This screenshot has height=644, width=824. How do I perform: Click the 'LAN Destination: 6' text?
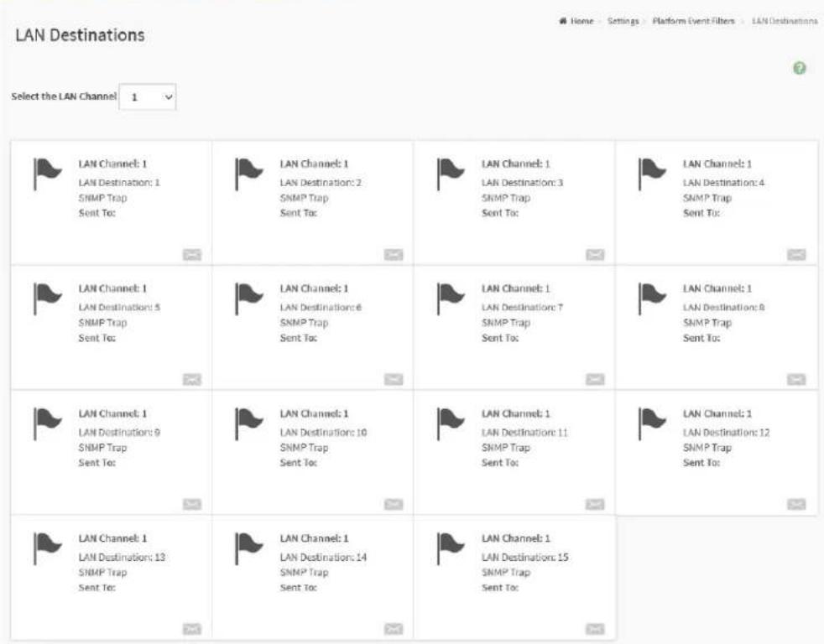tap(321, 307)
